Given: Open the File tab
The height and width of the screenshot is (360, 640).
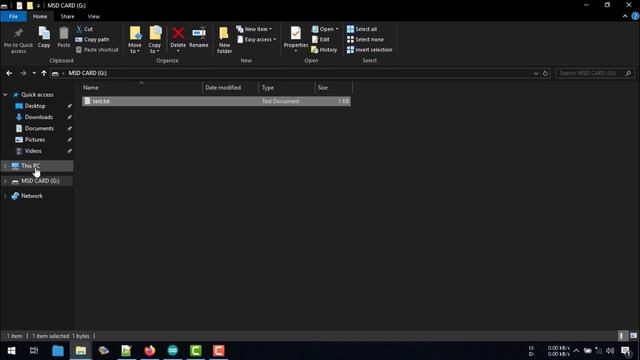Looking at the screenshot, I should coord(13,16).
